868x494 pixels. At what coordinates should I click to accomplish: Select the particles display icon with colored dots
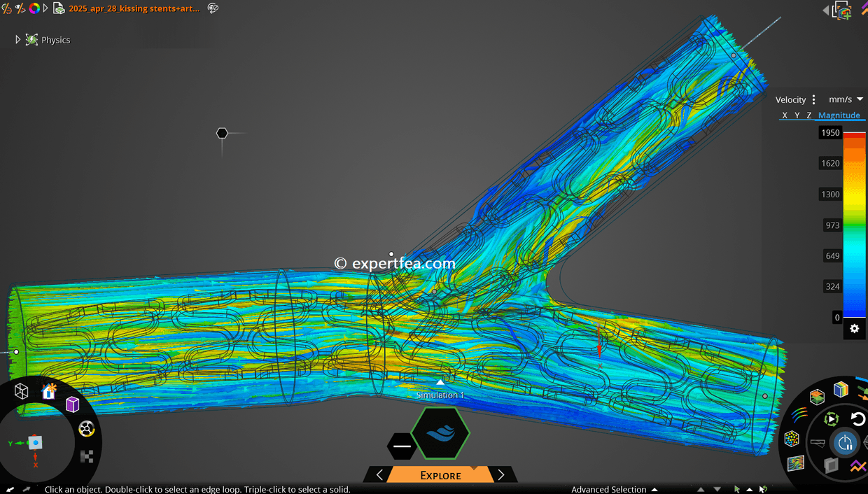(x=792, y=437)
